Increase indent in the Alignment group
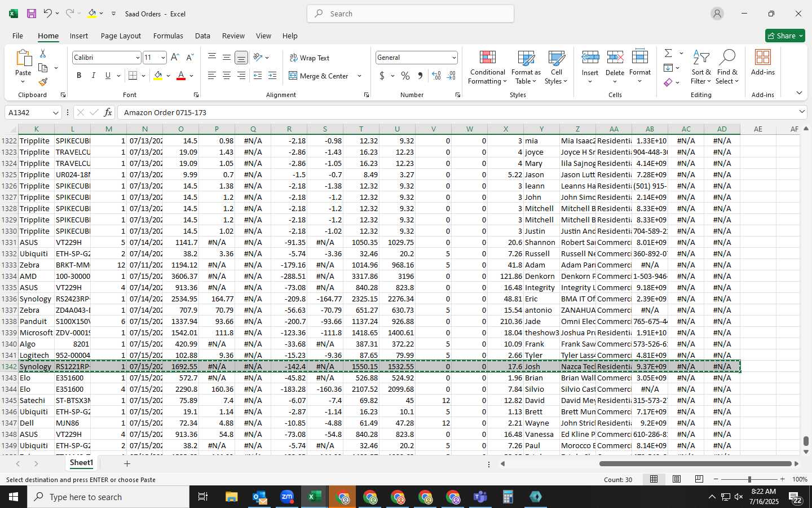 click(x=272, y=76)
